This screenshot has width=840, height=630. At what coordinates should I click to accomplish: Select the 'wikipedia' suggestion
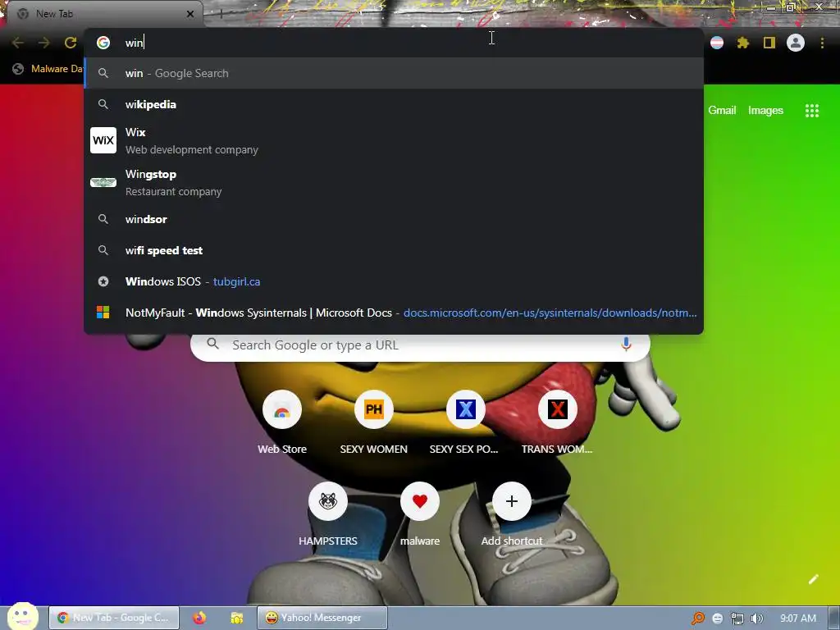click(394, 104)
